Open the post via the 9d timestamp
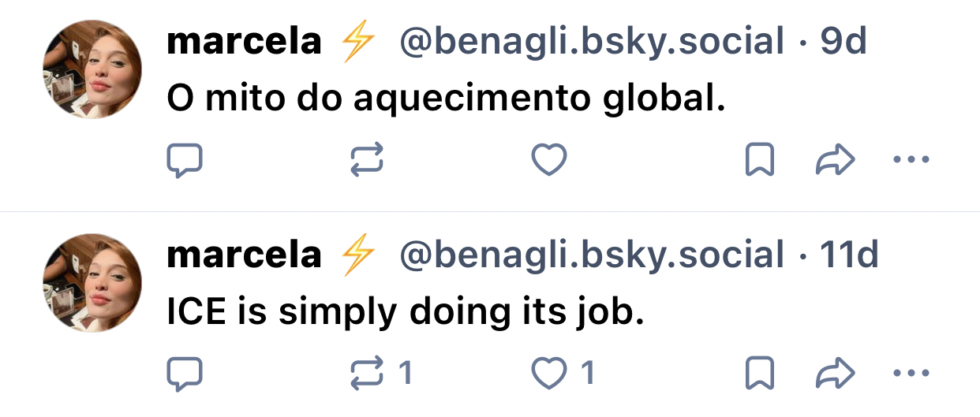The height and width of the screenshot is (417, 980). tap(843, 42)
